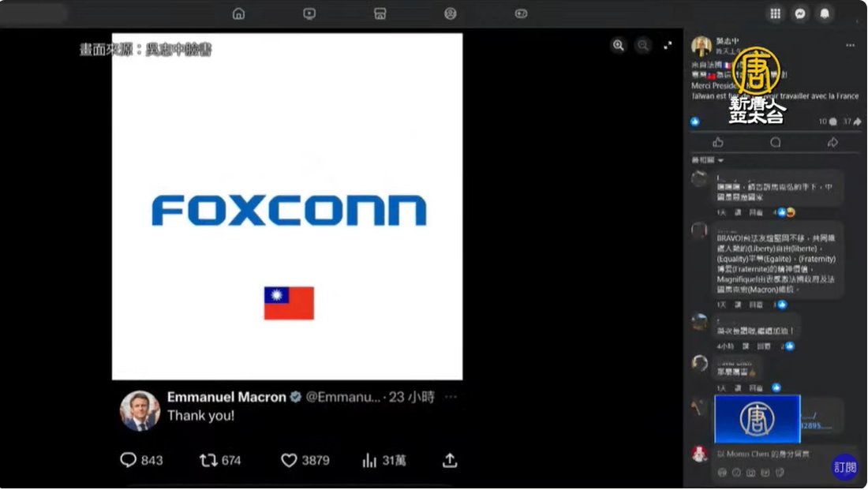Zoom in on the photo
Screen dimensions: 868x490
coord(619,46)
